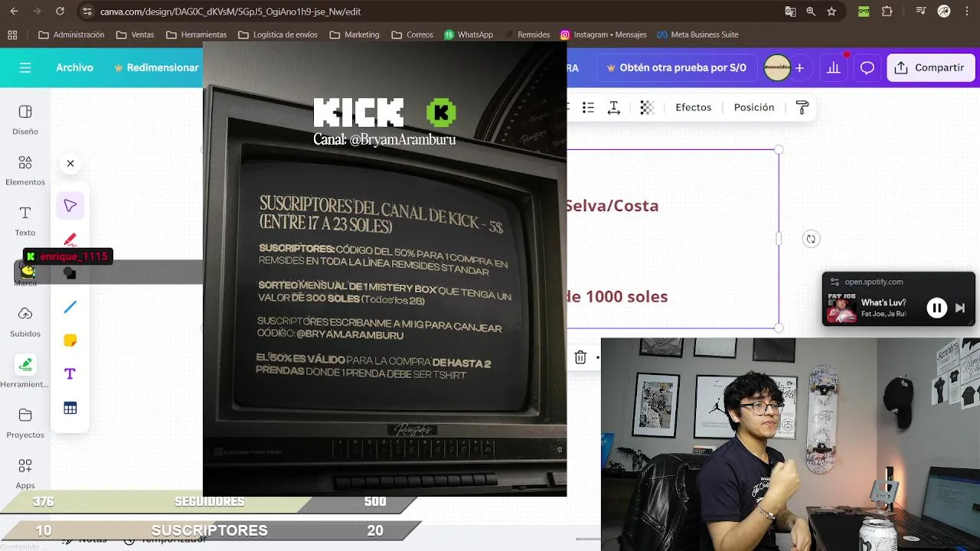Select the blue line tool
This screenshot has height=551, width=980.
pyautogui.click(x=70, y=307)
